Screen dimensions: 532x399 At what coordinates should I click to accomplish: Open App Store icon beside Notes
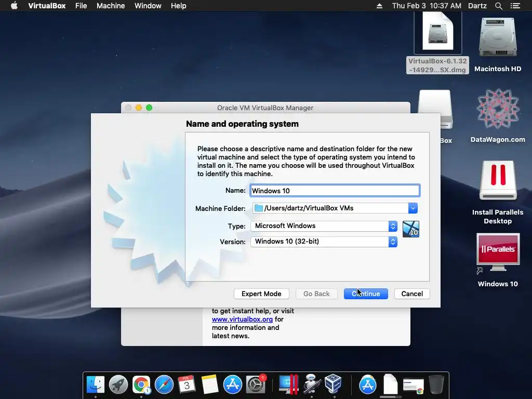point(232,384)
